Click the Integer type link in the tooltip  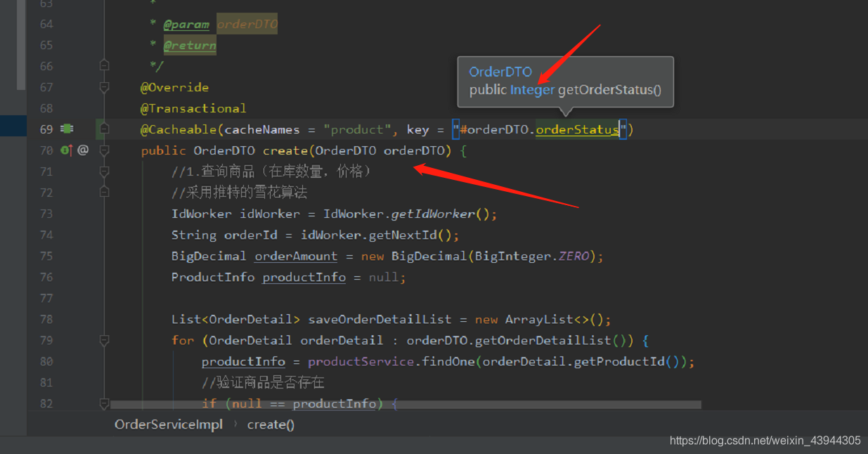pyautogui.click(x=532, y=90)
